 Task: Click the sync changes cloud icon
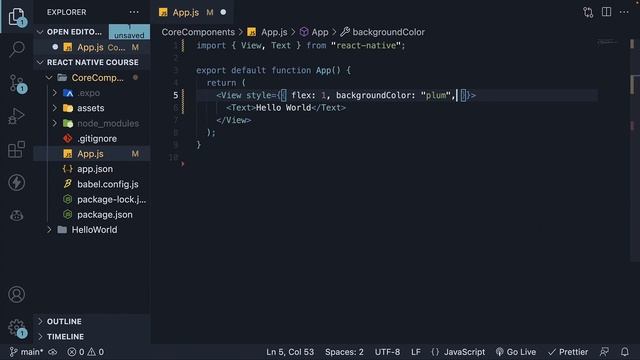click(x=53, y=352)
